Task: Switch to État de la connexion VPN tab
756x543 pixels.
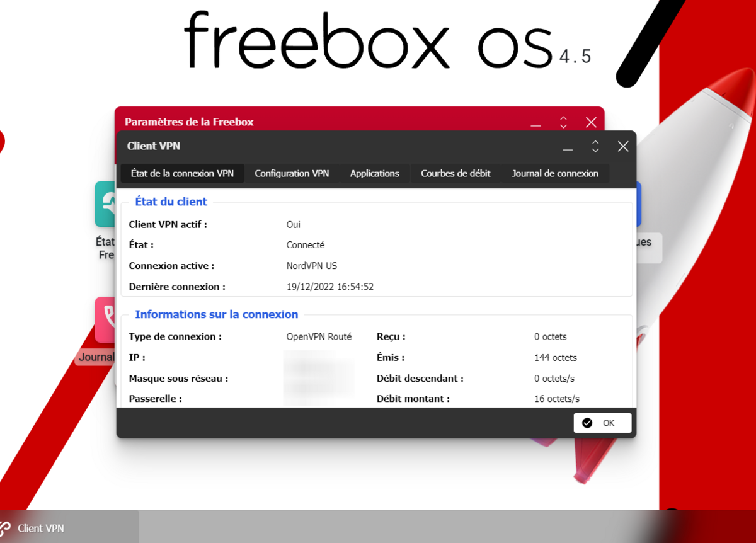Action: [x=182, y=173]
